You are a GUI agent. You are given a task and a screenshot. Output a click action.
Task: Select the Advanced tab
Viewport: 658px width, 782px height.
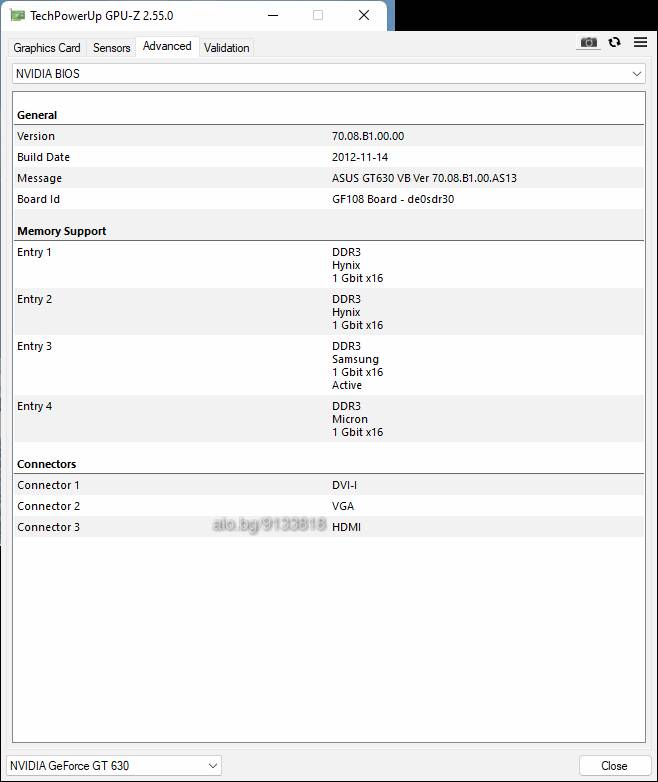click(x=167, y=46)
